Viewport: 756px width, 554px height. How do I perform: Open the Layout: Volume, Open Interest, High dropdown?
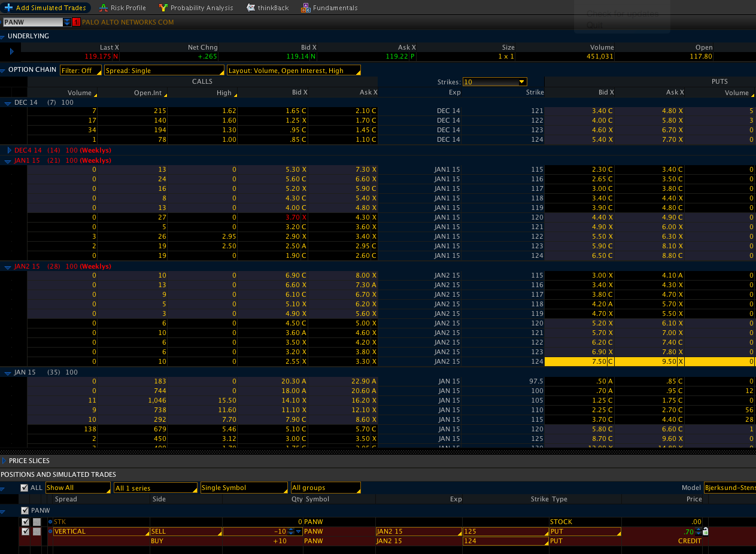[x=294, y=70]
